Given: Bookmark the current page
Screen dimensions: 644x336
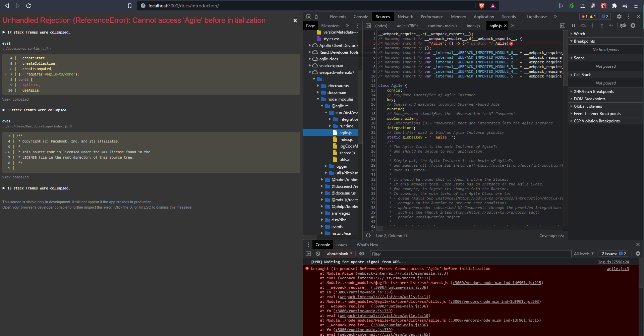Looking at the screenshot, I should [x=130, y=6].
